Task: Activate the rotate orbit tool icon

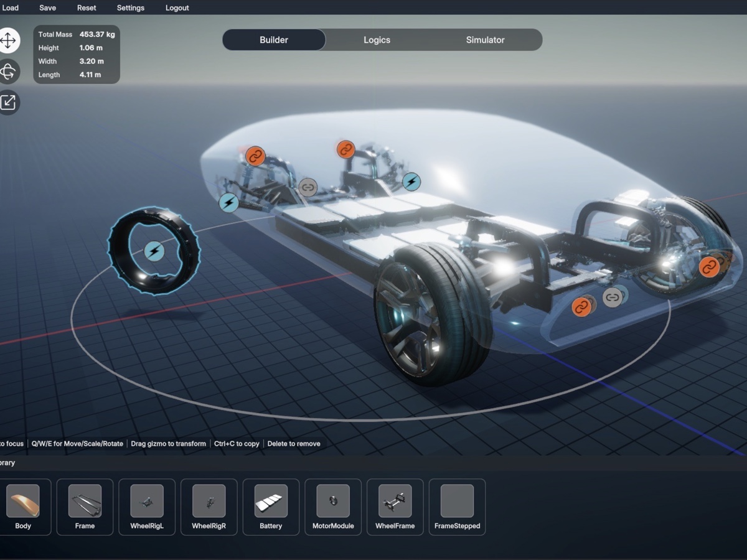Action: pos(8,72)
